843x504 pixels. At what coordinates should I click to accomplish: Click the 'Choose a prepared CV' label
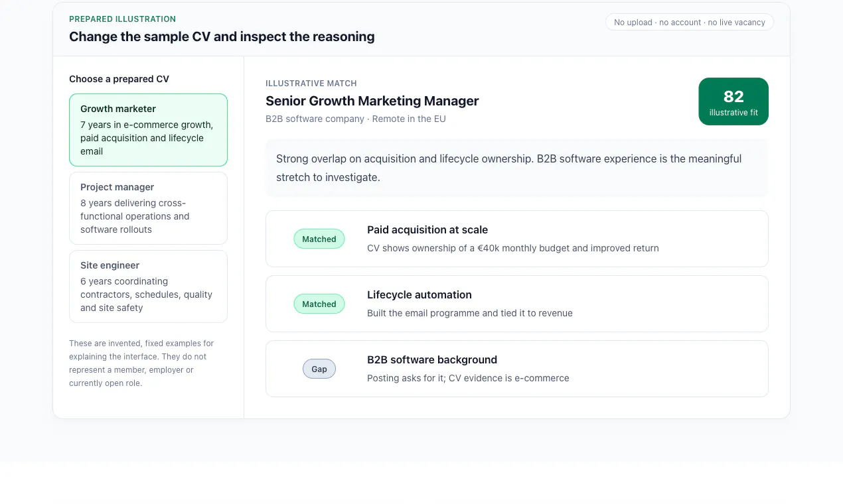(x=119, y=79)
